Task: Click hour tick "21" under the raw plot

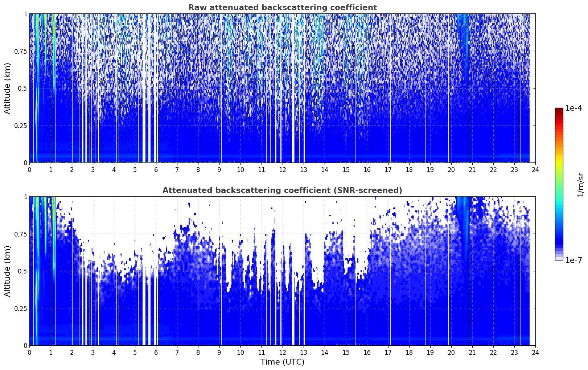Action: point(472,169)
